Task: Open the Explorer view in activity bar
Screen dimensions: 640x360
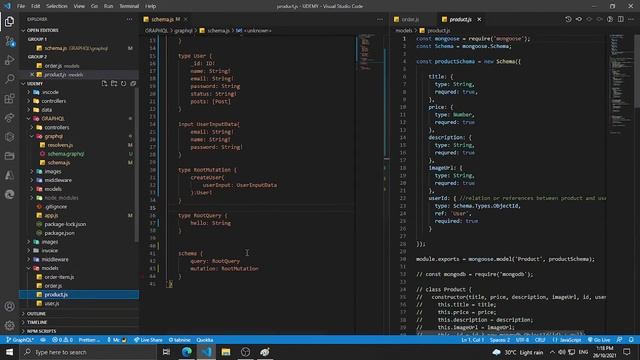Action: [9, 21]
